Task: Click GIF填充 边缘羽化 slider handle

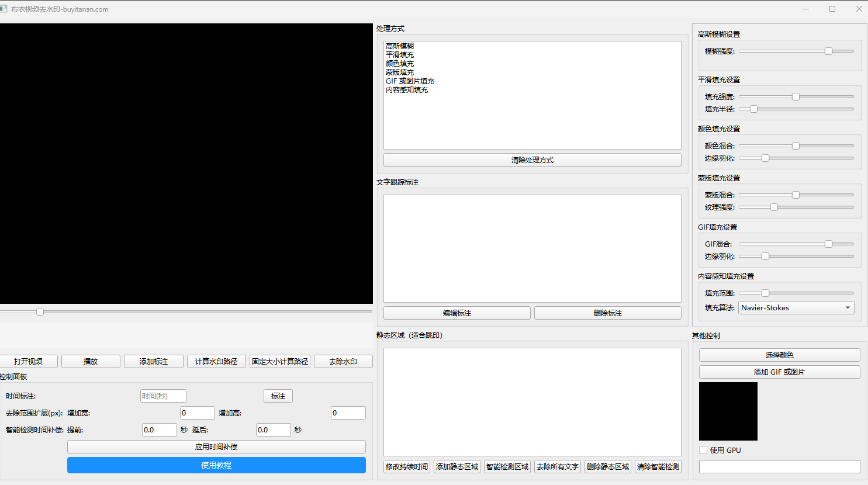Action: click(x=765, y=257)
